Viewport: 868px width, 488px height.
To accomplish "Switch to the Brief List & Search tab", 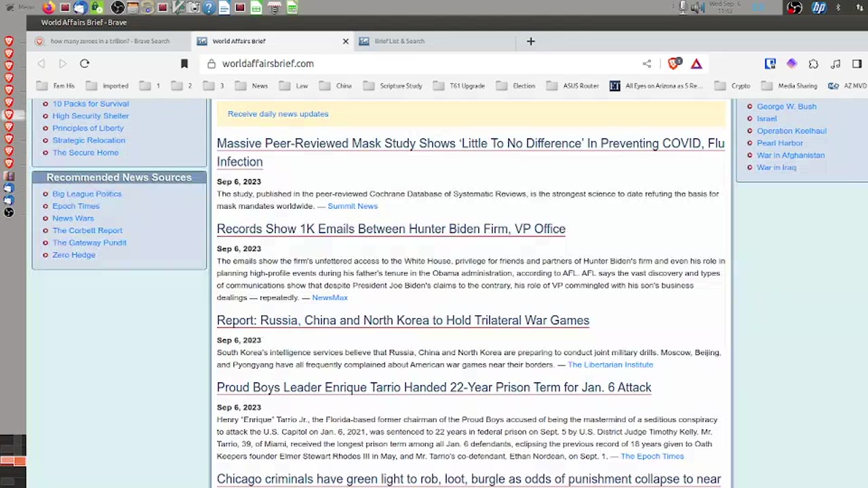I will pyautogui.click(x=435, y=41).
